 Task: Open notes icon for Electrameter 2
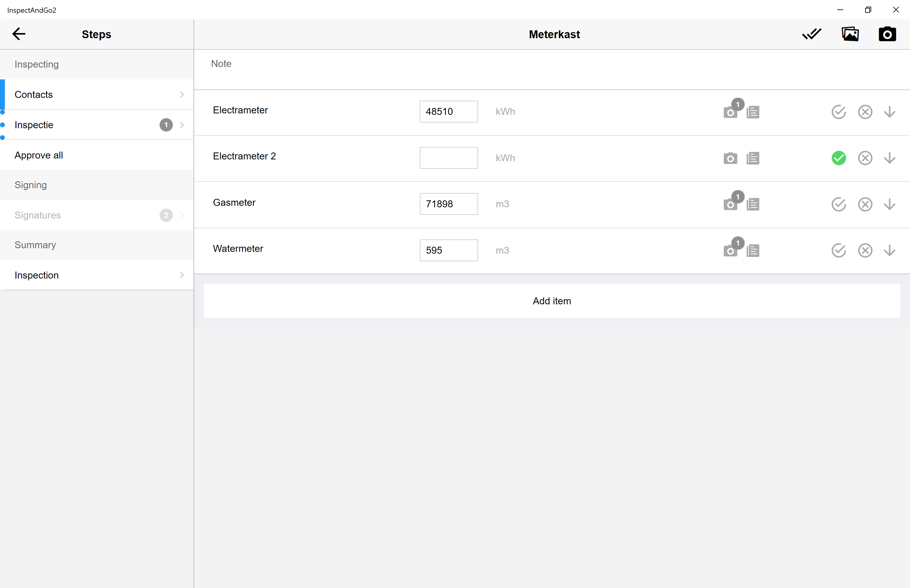753,158
